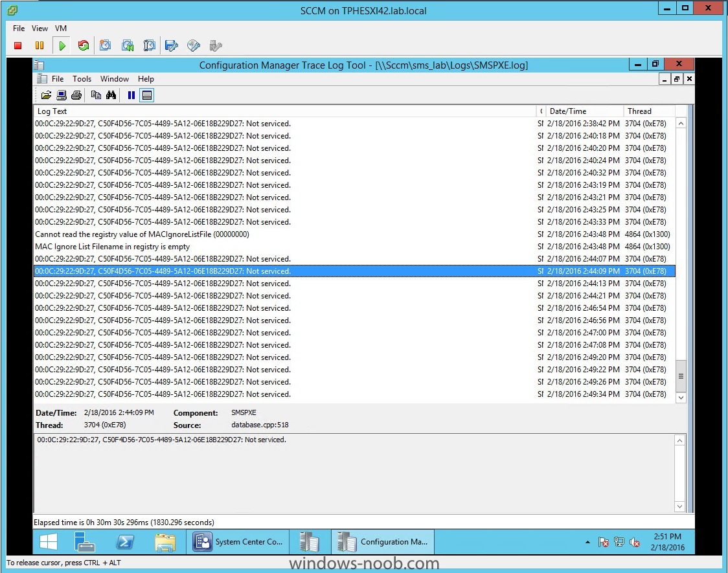The height and width of the screenshot is (573, 728).
Task: Select the Not serviced row at 2:49:34 PM
Action: coord(355,394)
